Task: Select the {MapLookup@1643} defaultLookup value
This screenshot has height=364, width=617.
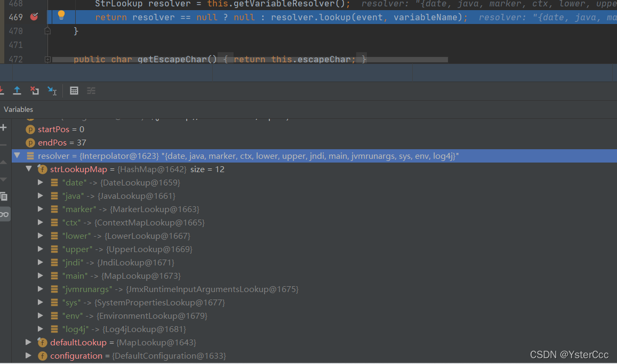Action: pos(156,342)
